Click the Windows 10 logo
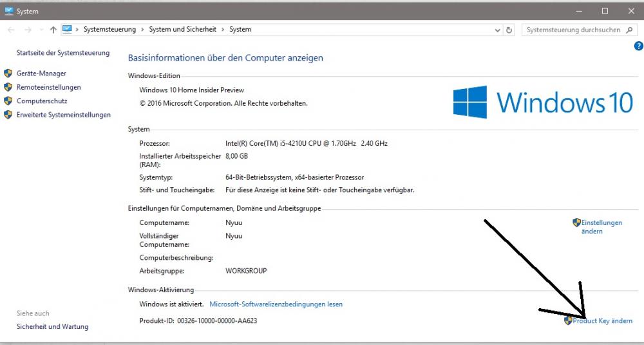Screen dimensions: 644x345 [x=543, y=102]
